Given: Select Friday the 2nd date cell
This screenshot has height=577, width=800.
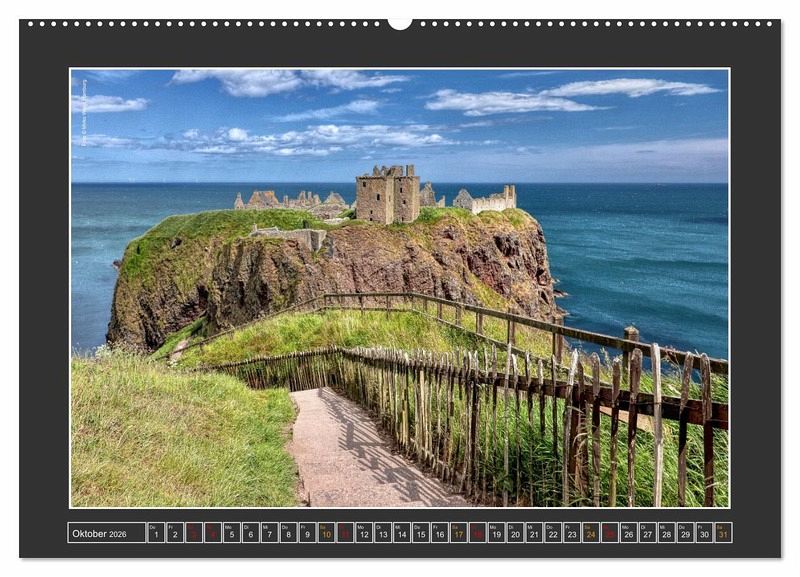Looking at the screenshot, I should [175, 533].
